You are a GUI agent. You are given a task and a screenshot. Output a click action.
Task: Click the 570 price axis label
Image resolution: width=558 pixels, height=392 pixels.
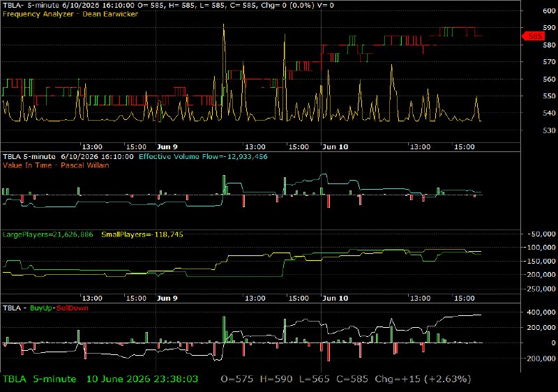tap(549, 62)
